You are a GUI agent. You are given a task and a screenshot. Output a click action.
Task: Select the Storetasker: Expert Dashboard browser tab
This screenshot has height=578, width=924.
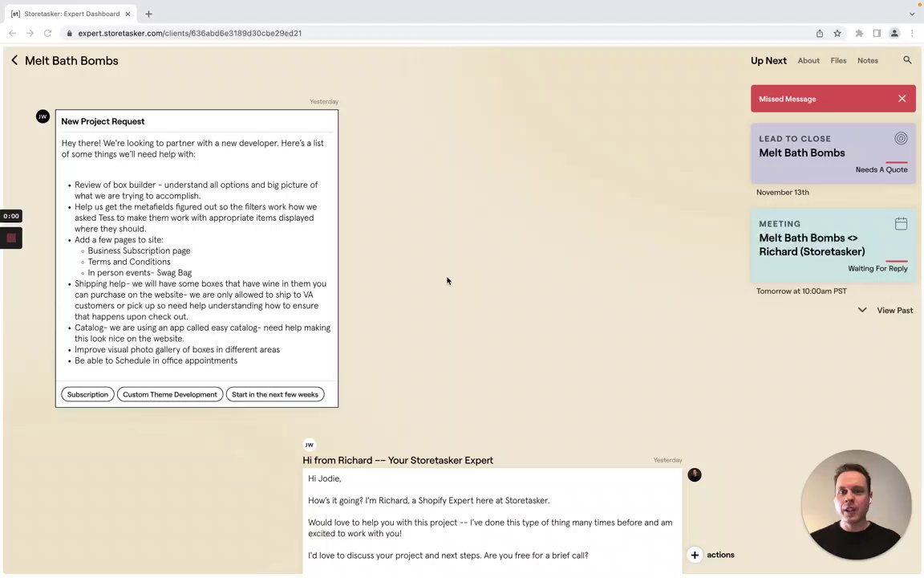coord(70,14)
